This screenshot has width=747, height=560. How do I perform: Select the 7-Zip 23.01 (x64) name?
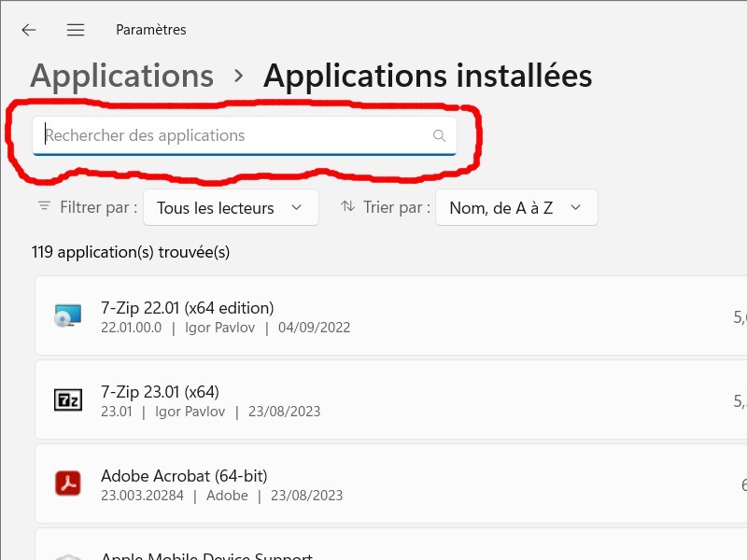pyautogui.click(x=160, y=392)
